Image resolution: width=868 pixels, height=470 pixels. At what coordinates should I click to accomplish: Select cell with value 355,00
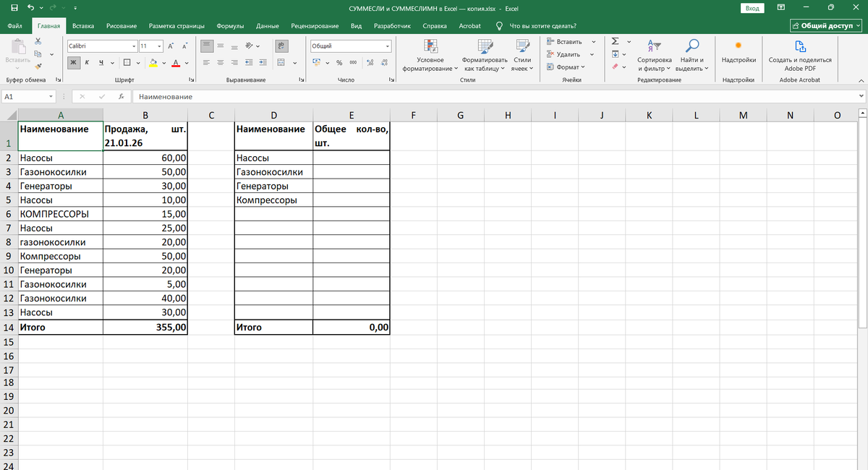pos(145,327)
